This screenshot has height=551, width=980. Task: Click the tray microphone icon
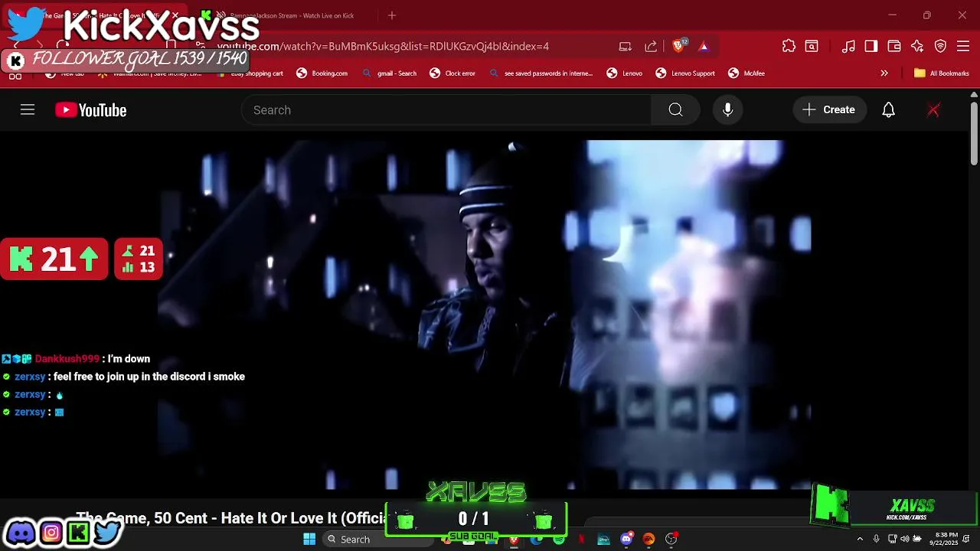(876, 540)
